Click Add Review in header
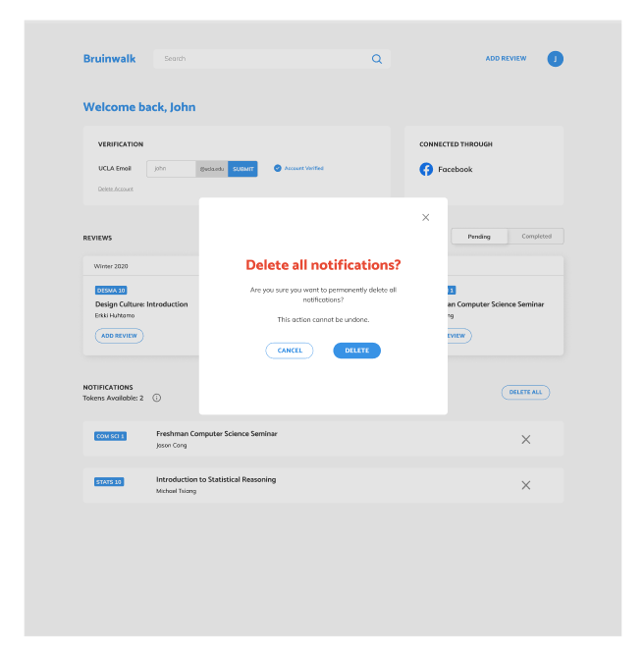The height and width of the screenshot is (652, 644). 506,59
